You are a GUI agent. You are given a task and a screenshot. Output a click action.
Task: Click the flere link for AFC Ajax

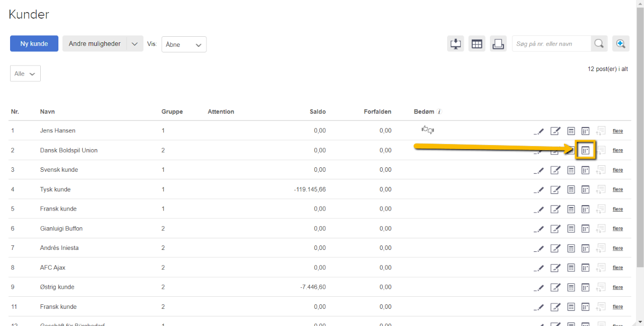click(617, 268)
